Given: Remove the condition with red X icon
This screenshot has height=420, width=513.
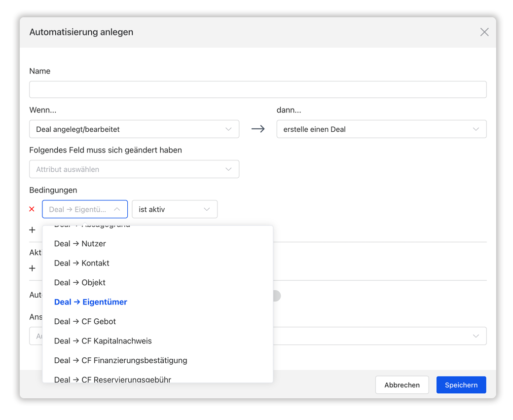Looking at the screenshot, I should [x=32, y=209].
